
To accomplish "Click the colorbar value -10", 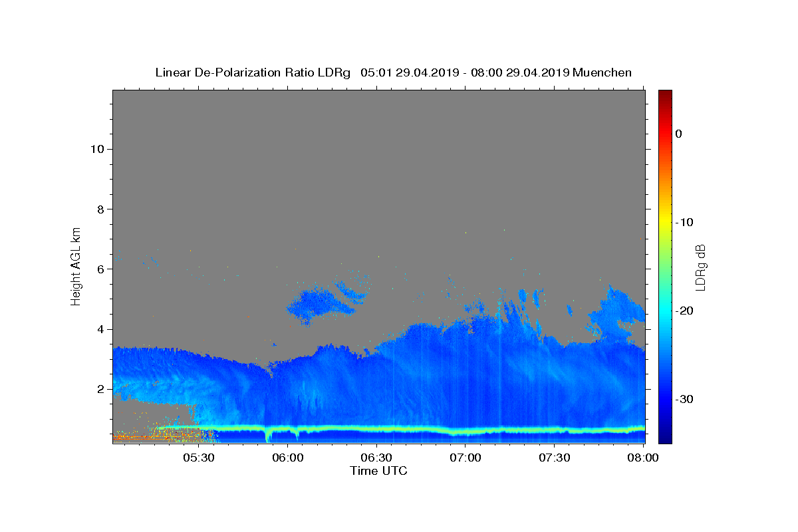I will click(685, 222).
